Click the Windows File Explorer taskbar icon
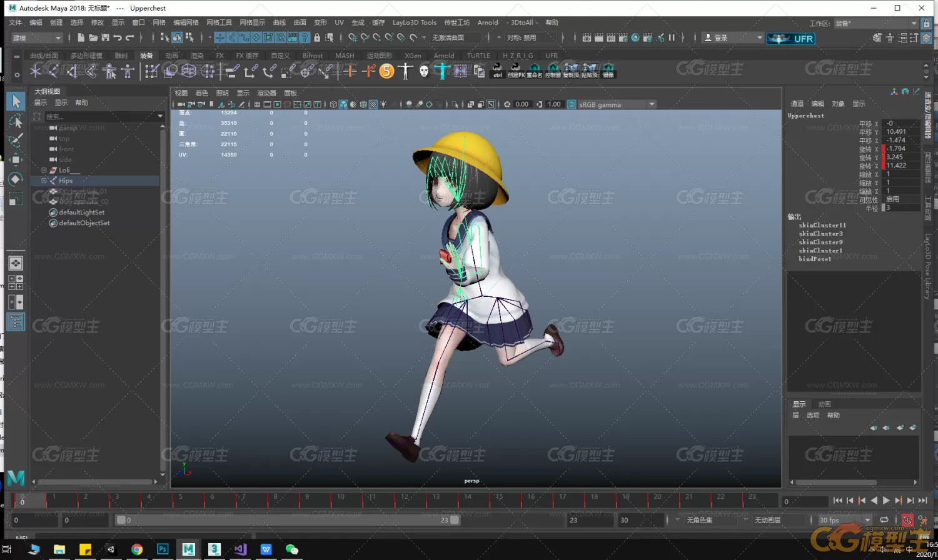Image resolution: width=938 pixels, height=560 pixels. click(59, 549)
